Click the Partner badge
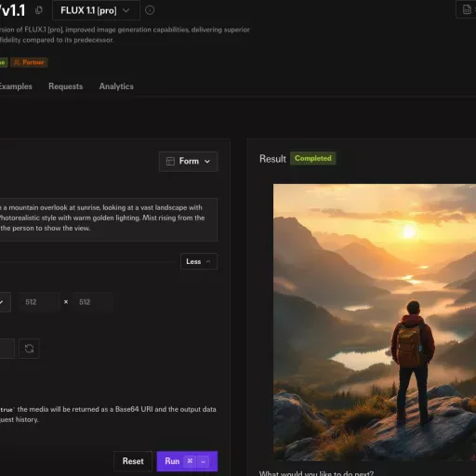 coord(29,62)
